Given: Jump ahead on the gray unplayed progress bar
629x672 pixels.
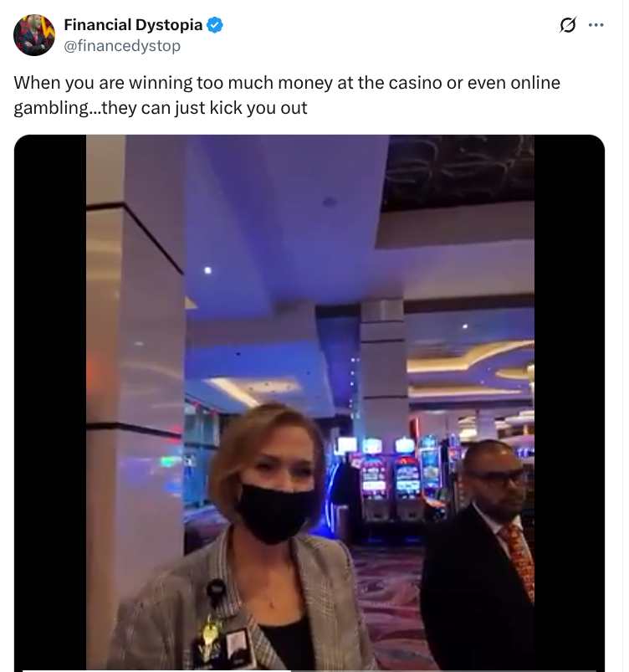Looking at the screenshot, I should pyautogui.click(x=443, y=670).
